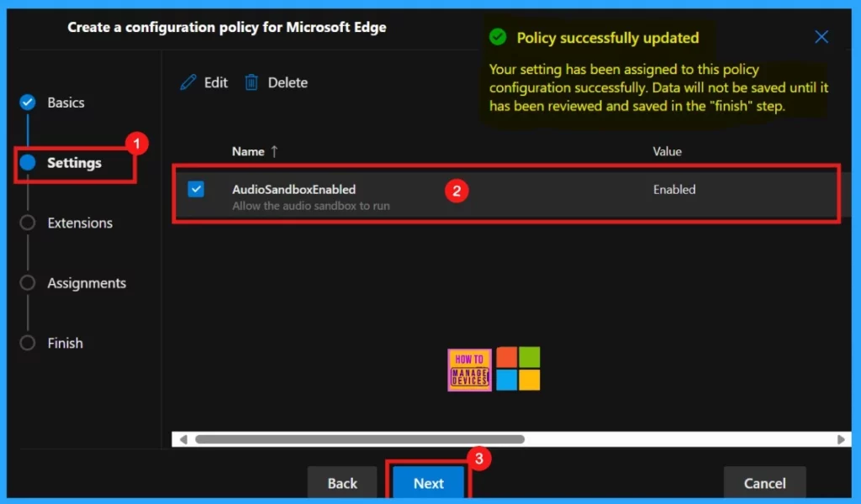Viewport: 861px width, 504px height.
Task: Click the horizontal scrollbar left arrow
Action: (x=183, y=439)
